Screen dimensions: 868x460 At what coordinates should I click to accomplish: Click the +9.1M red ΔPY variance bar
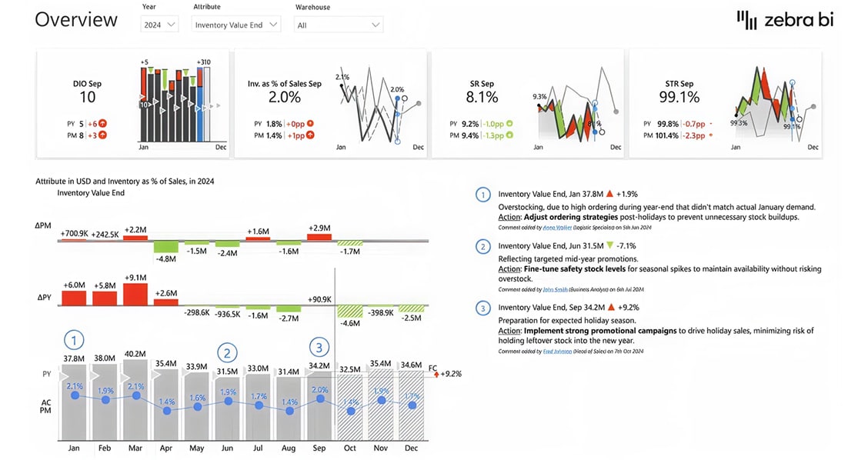point(135,295)
